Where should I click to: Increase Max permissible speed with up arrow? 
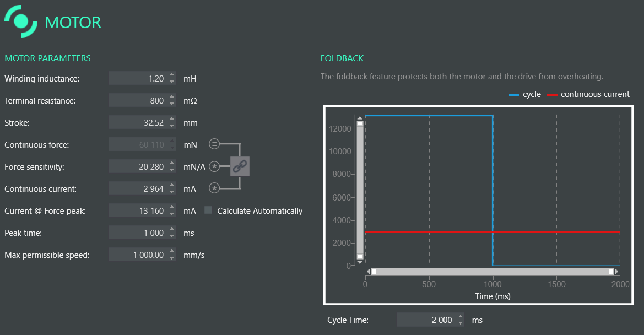172,251
